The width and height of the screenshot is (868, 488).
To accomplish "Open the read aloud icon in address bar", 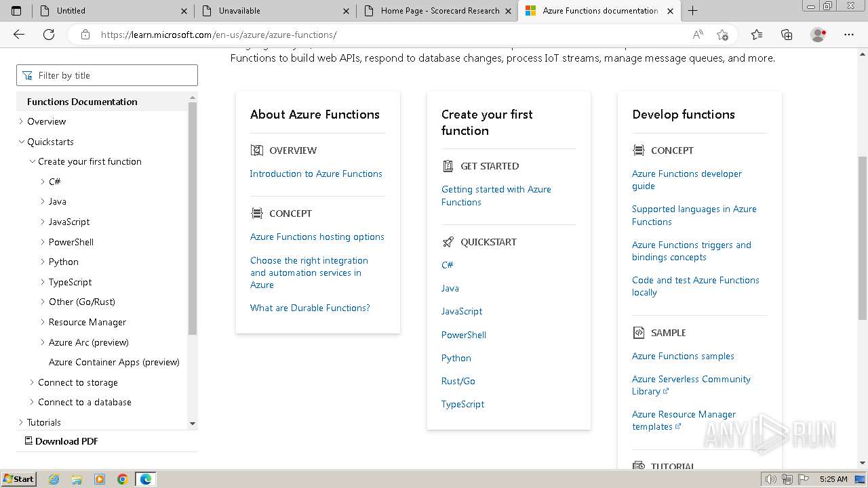I will point(698,35).
